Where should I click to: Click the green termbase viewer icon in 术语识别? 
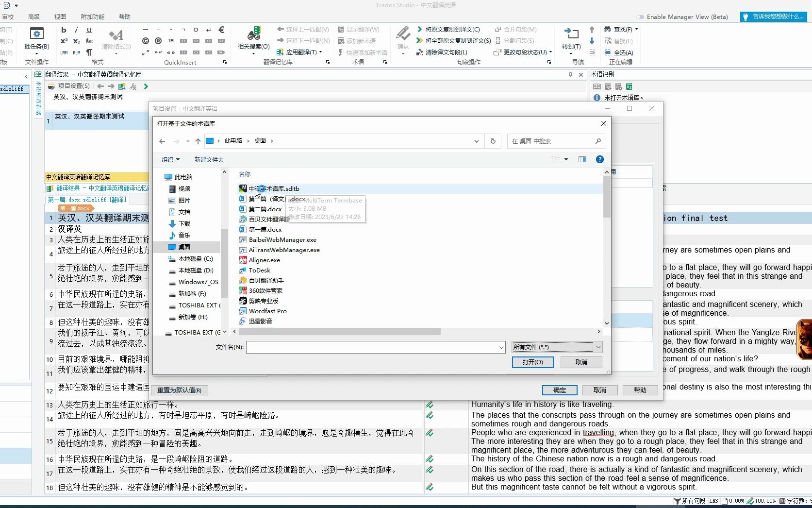629,86
